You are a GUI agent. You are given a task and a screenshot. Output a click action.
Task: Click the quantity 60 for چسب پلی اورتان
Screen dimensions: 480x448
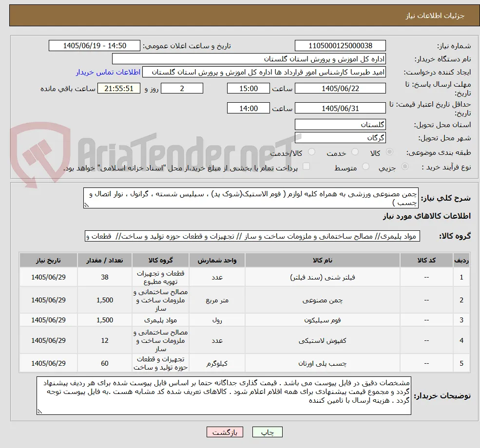[x=105, y=363]
